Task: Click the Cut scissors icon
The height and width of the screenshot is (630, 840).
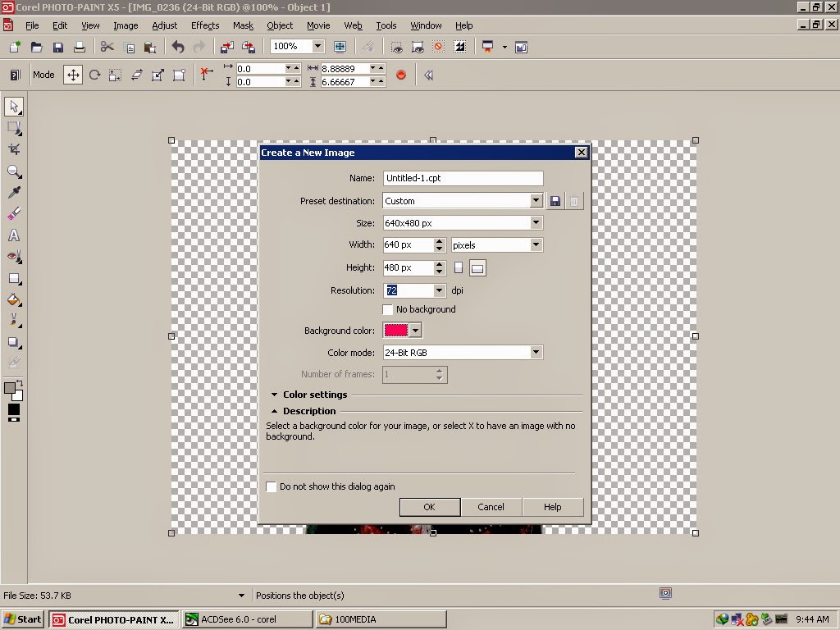Action: tap(107, 47)
